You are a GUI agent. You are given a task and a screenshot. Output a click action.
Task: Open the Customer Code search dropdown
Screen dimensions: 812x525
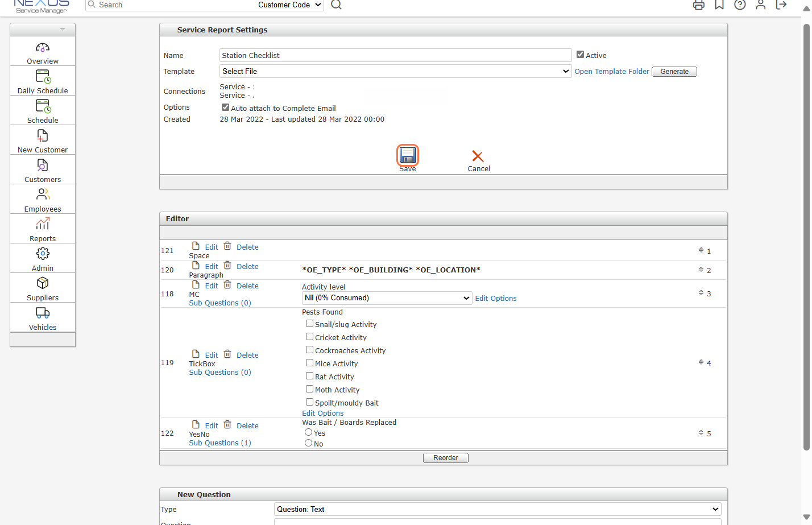[x=289, y=5]
